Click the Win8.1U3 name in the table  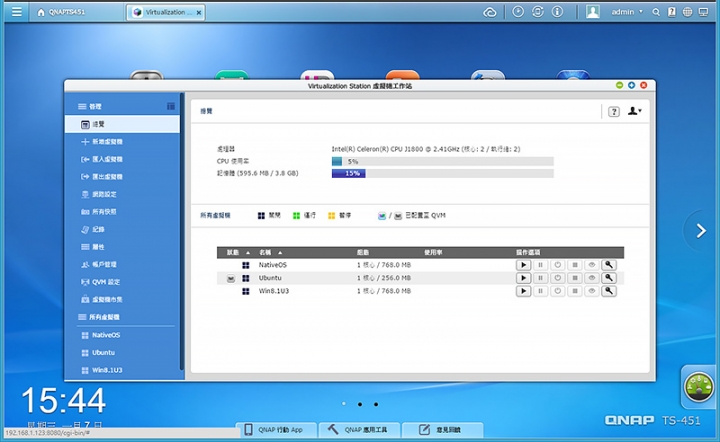click(x=274, y=291)
